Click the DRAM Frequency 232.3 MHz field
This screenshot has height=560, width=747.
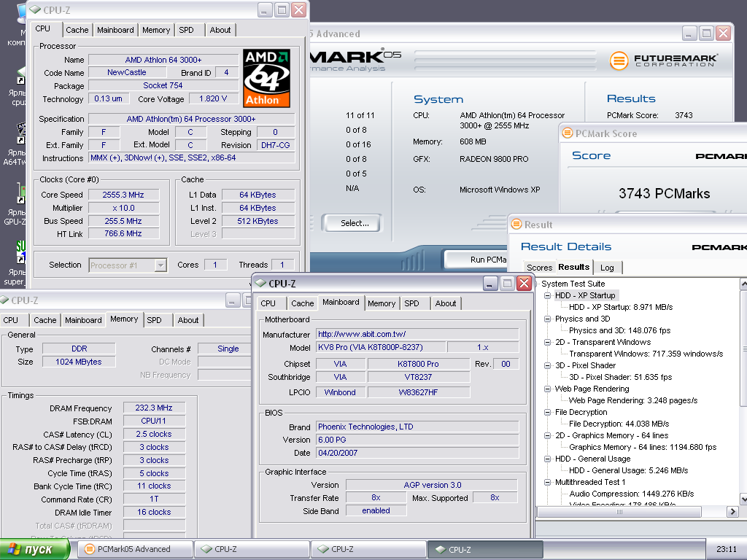(154, 408)
